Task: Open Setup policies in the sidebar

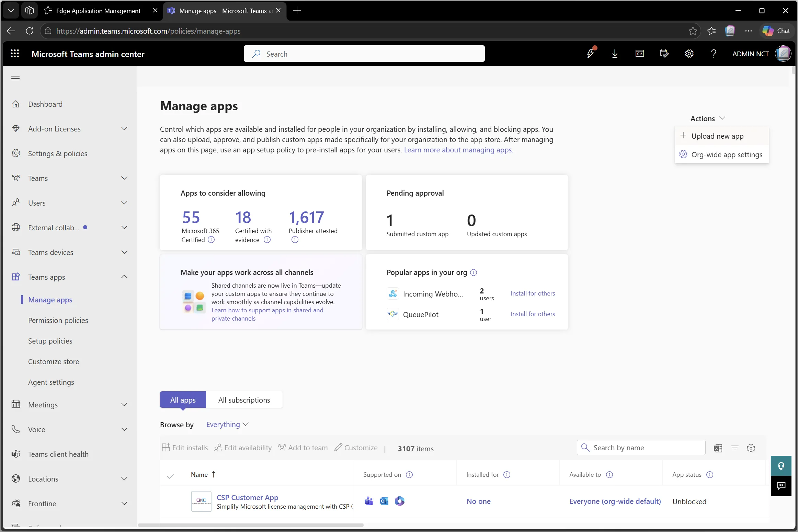Action: pos(50,341)
